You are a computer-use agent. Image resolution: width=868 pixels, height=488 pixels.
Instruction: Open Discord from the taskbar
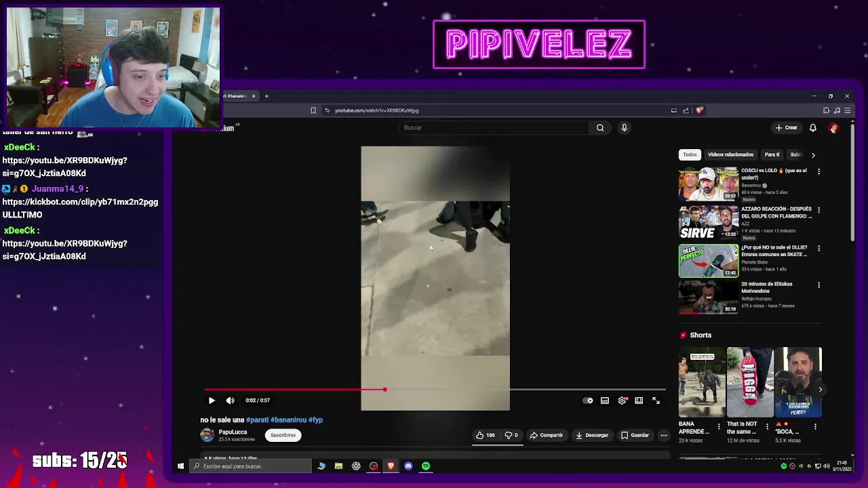(408, 466)
